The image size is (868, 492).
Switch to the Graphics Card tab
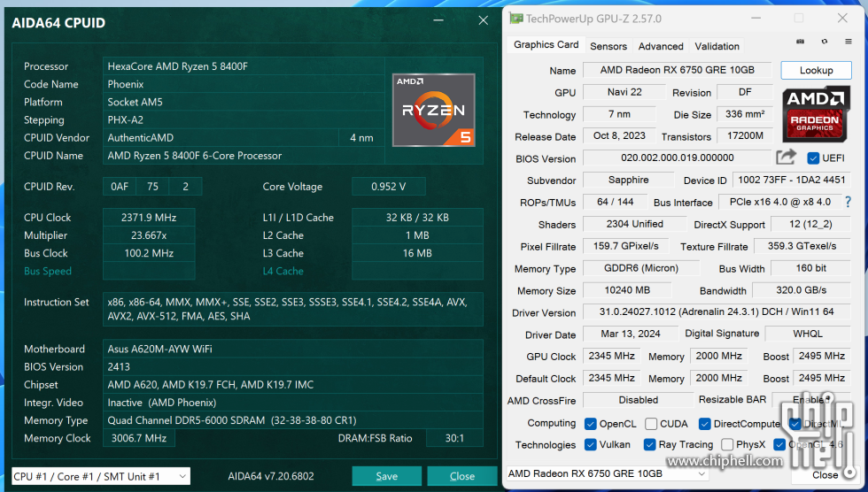point(546,45)
